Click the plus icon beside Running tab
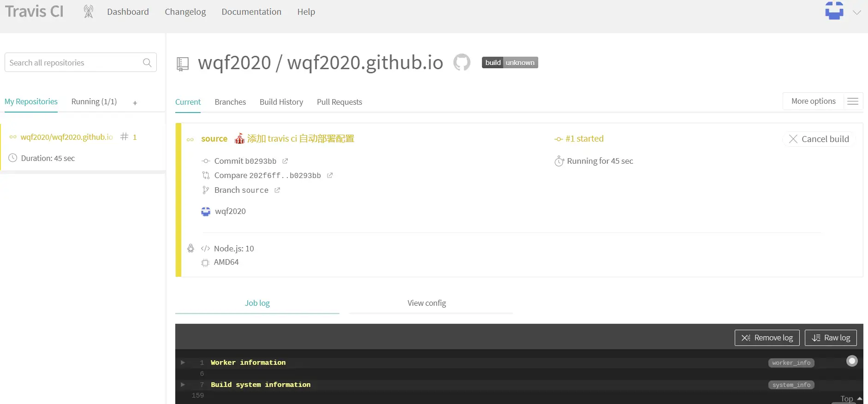The height and width of the screenshot is (404, 868). [135, 103]
